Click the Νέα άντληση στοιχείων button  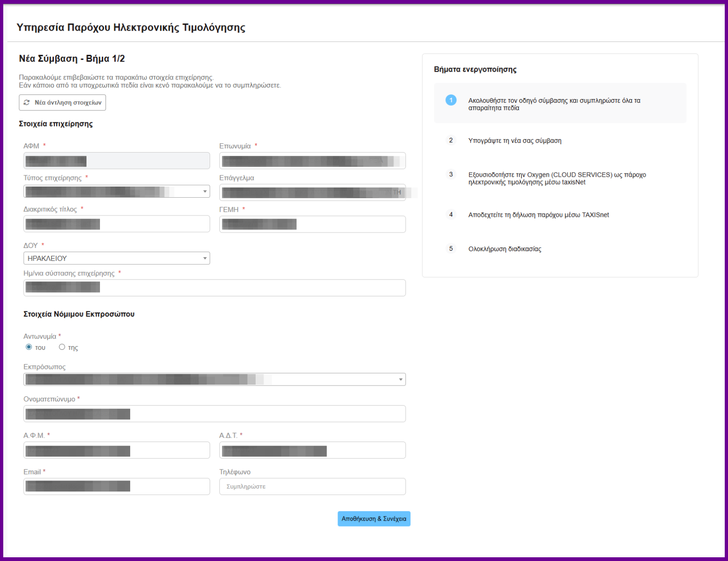pyautogui.click(x=62, y=102)
